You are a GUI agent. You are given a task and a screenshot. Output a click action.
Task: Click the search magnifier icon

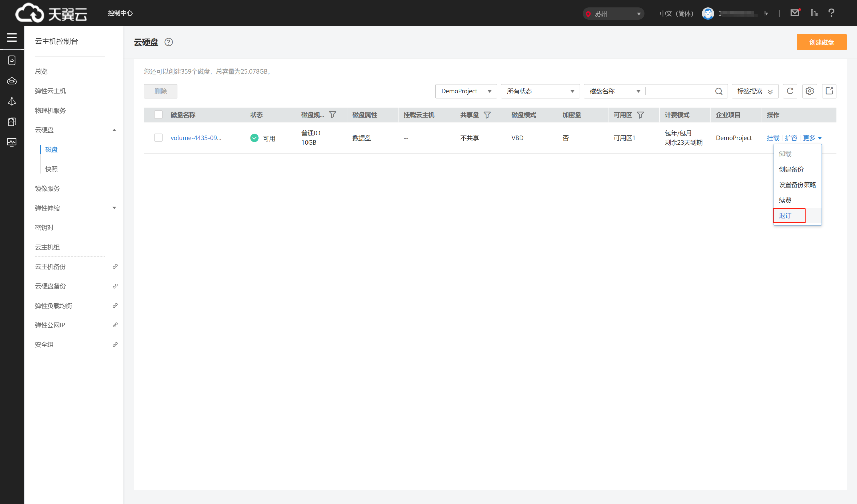[718, 91]
